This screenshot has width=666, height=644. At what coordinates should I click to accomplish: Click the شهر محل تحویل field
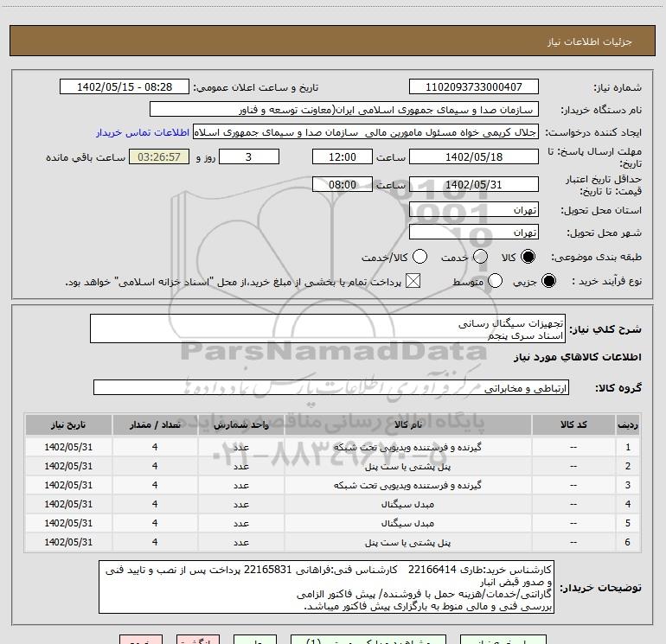click(474, 233)
